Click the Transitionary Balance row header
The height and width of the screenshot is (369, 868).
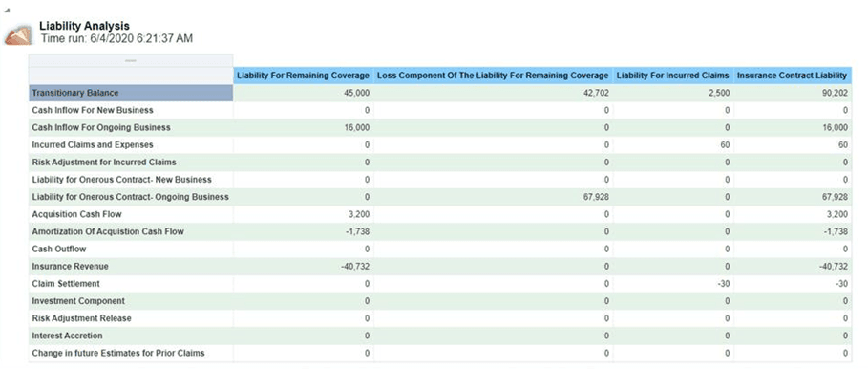131,93
